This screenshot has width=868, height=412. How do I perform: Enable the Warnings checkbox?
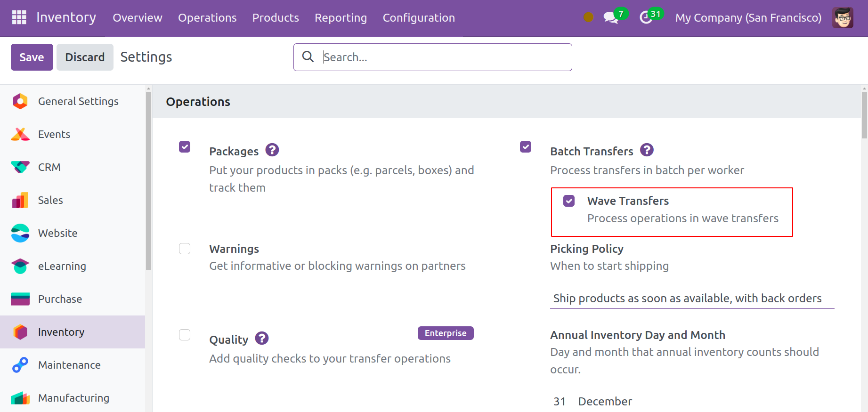point(185,249)
